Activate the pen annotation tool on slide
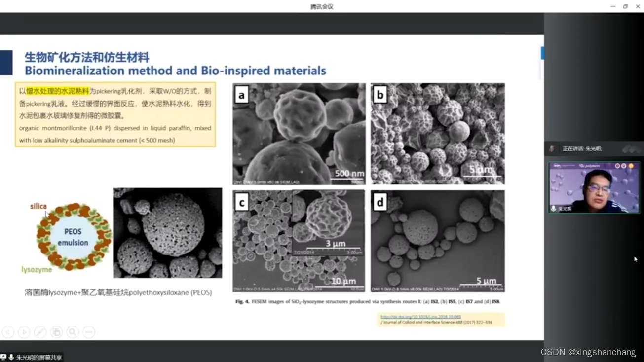This screenshot has height=362, width=644. [40, 332]
